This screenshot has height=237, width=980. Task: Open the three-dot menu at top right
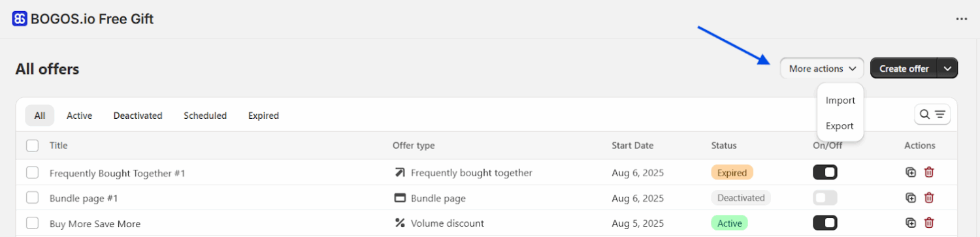961,19
